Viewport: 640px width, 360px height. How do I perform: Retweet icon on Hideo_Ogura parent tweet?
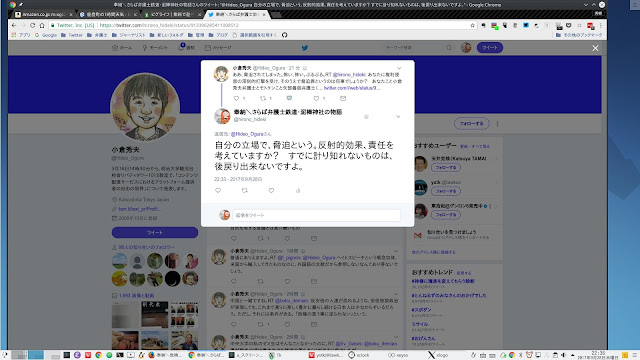click(263, 98)
